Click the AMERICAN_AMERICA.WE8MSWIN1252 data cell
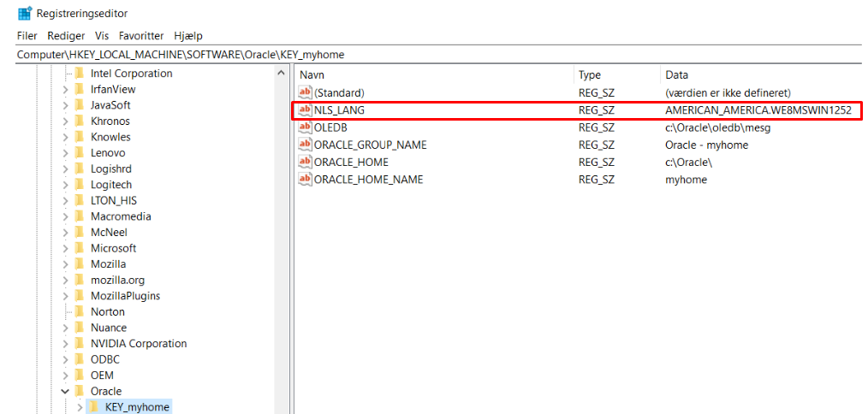This screenshot has height=414, width=868. click(758, 110)
